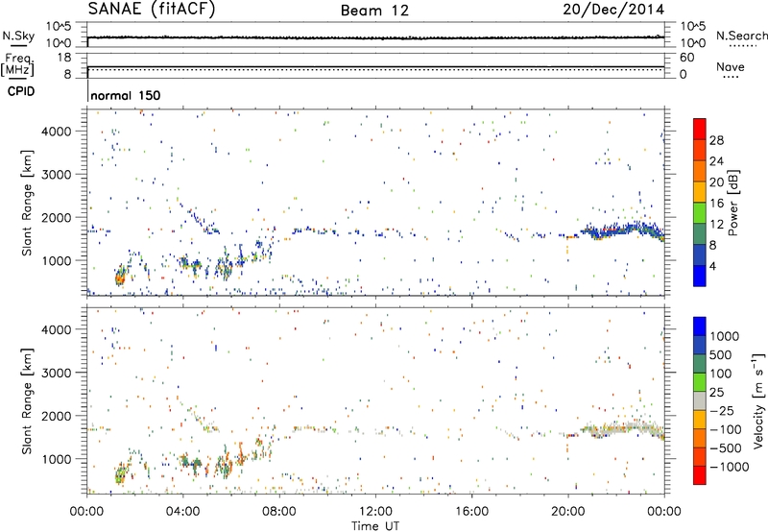Click the yellow 16–20 dB power color segment
This screenshot has height=532, width=768.
click(700, 191)
